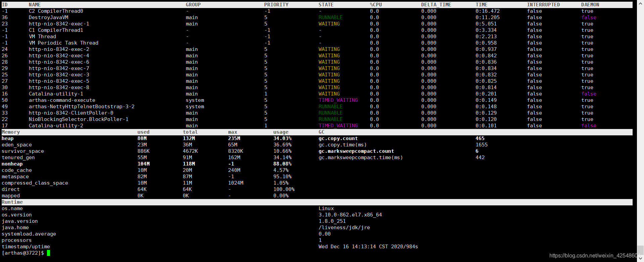Click thread http-nio-8342-exec-8
The width and height of the screenshot is (644, 262).
(x=59, y=87)
